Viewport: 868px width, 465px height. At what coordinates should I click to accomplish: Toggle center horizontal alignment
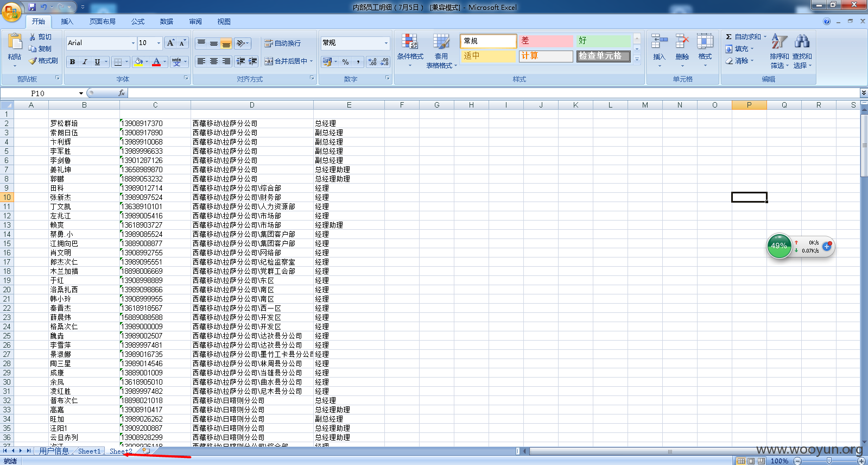[214, 61]
